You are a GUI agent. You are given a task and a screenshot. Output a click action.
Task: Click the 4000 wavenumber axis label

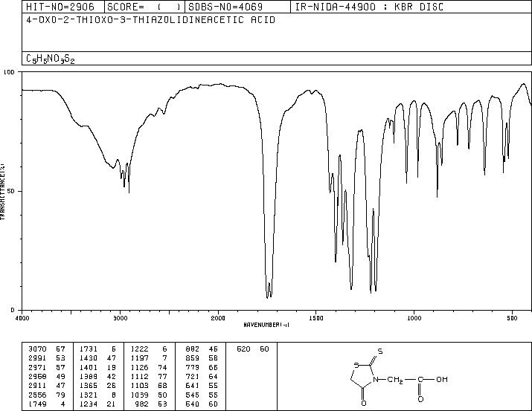(x=22, y=318)
